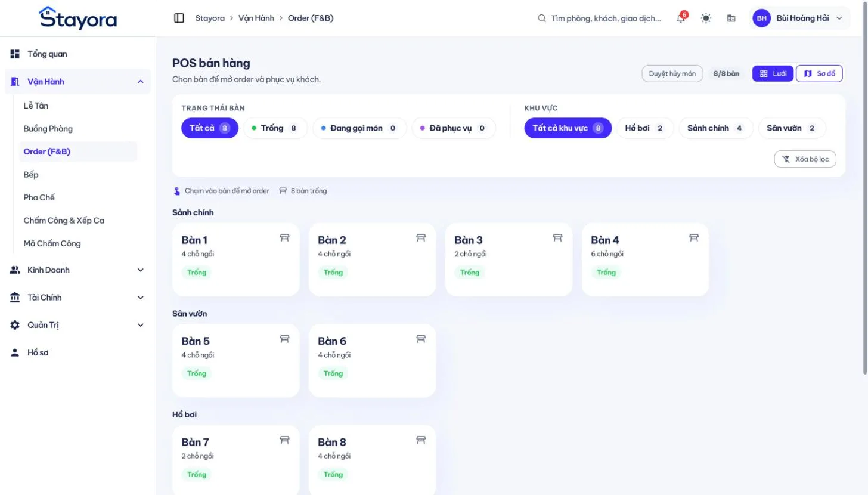Select Tất cả khu vực filter
This screenshot has height=495, width=868.
[x=568, y=128]
